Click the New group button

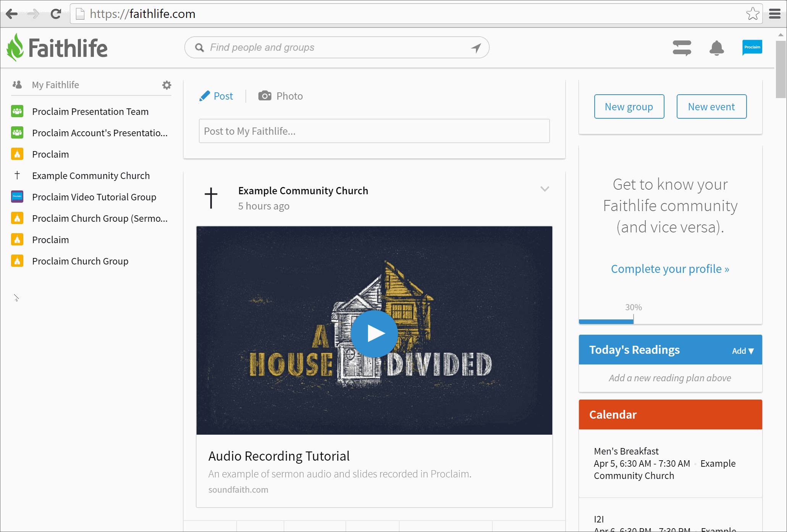point(629,106)
